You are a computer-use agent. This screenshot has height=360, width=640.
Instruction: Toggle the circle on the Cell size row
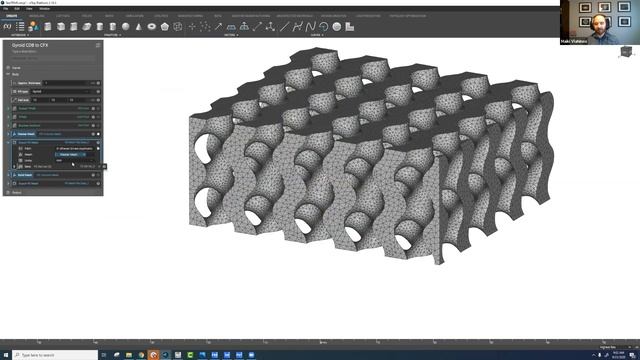pos(98,100)
